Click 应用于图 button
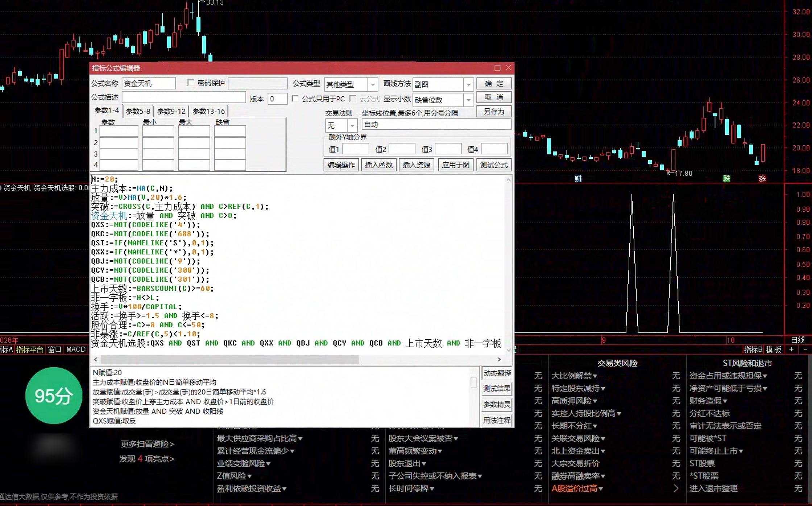The width and height of the screenshot is (812, 506). 455,165
